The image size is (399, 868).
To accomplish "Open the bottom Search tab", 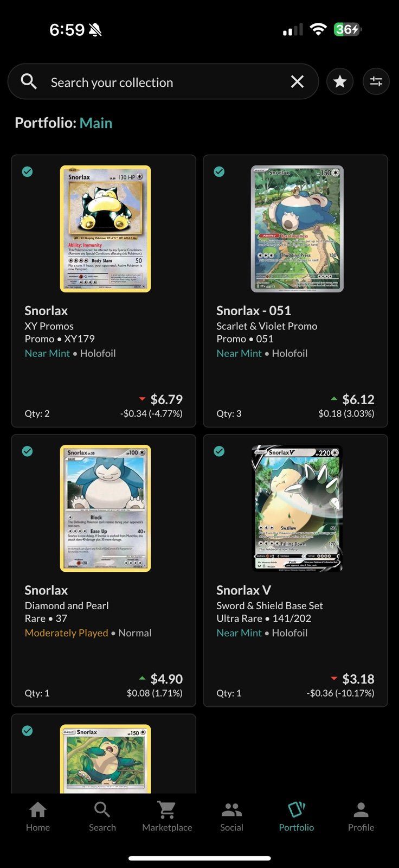I will tap(102, 816).
